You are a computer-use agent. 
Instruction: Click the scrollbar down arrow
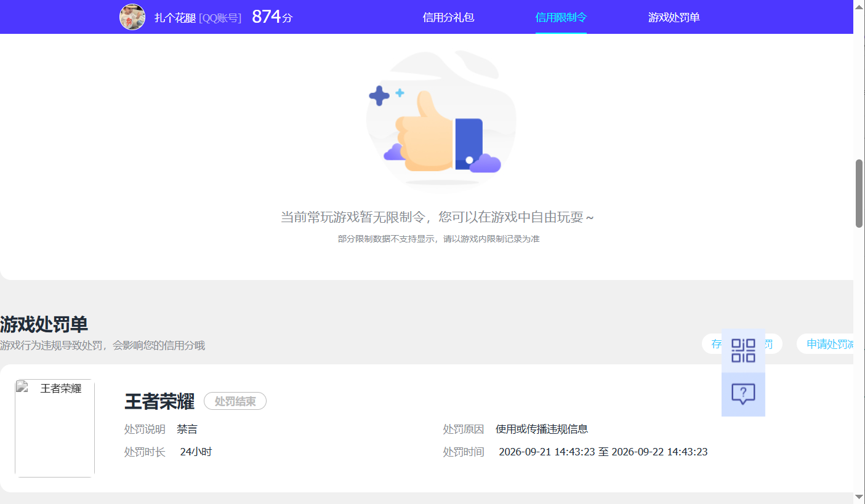click(859, 497)
